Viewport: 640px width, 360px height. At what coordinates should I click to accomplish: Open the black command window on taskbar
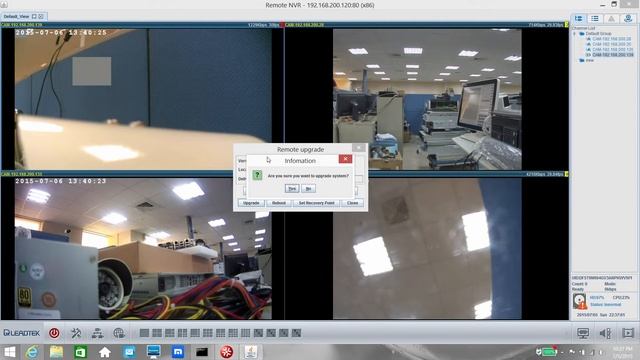pyautogui.click(x=202, y=352)
